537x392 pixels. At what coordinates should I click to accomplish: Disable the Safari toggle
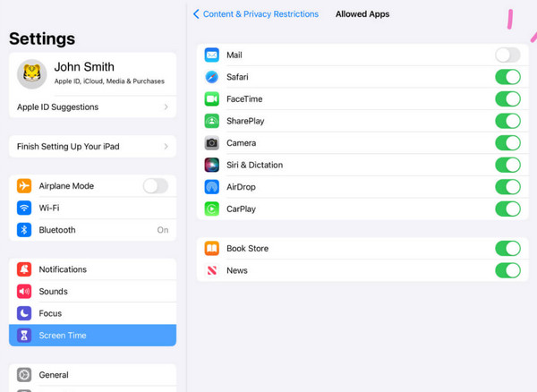pos(507,77)
